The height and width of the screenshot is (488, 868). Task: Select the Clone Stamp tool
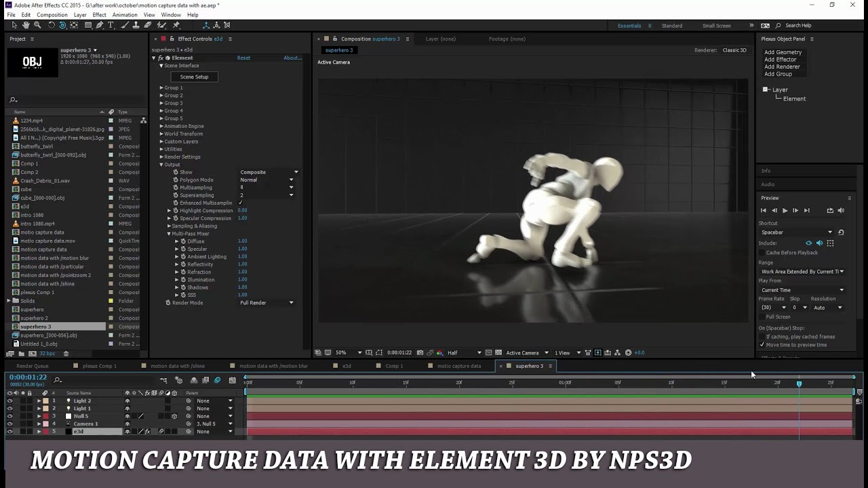[136, 25]
